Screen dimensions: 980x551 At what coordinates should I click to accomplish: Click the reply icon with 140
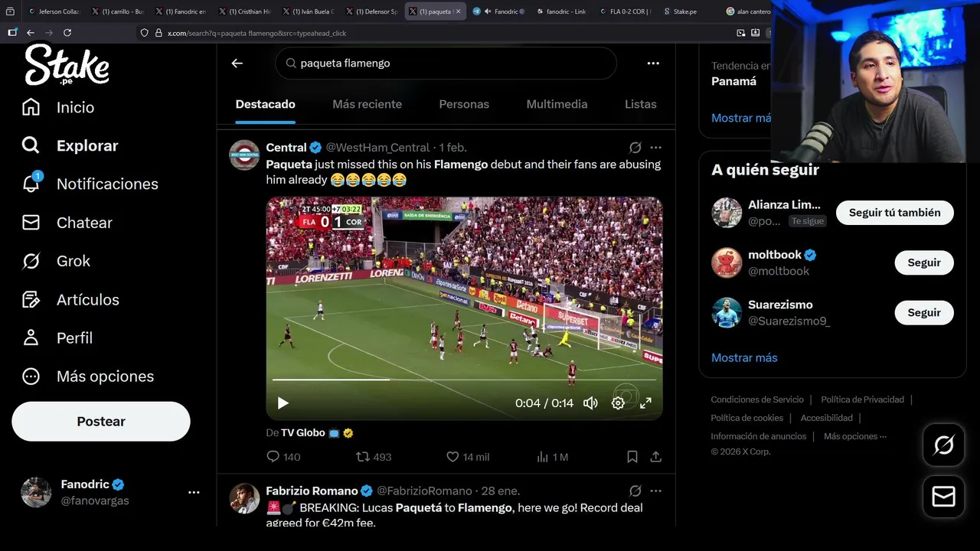tap(273, 457)
